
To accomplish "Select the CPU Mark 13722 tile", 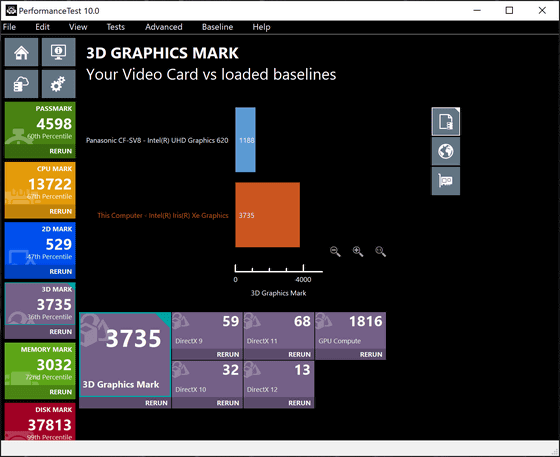I will 40,184.
